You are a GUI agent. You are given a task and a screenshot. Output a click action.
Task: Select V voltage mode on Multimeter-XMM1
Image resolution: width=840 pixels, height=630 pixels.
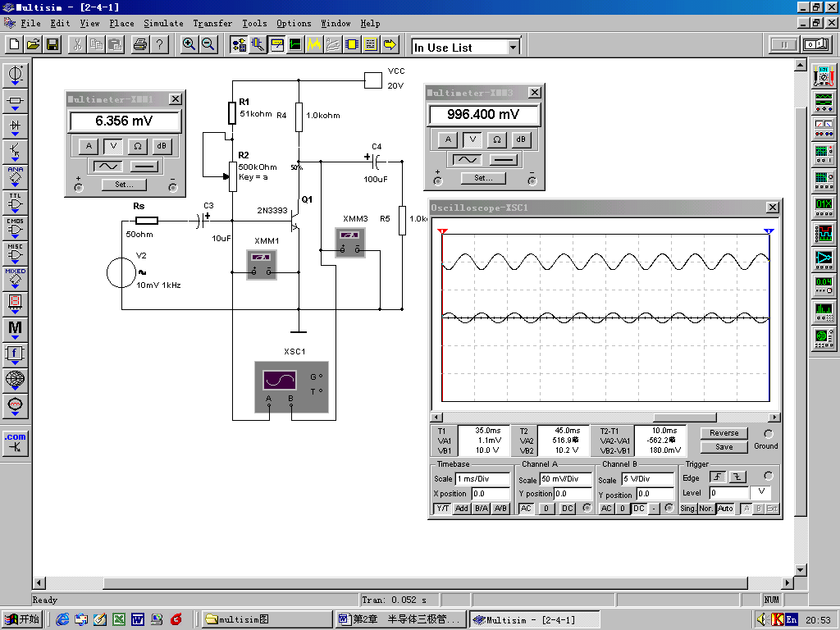point(113,146)
